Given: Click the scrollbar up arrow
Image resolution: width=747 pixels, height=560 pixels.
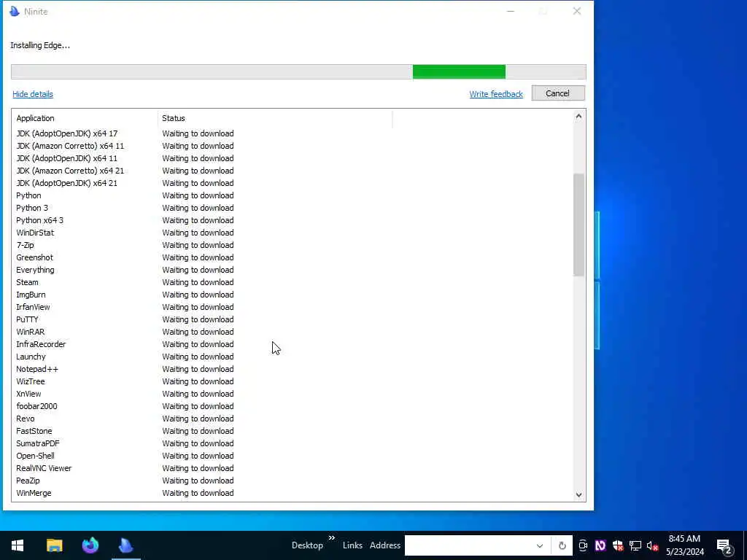Looking at the screenshot, I should pyautogui.click(x=578, y=116).
